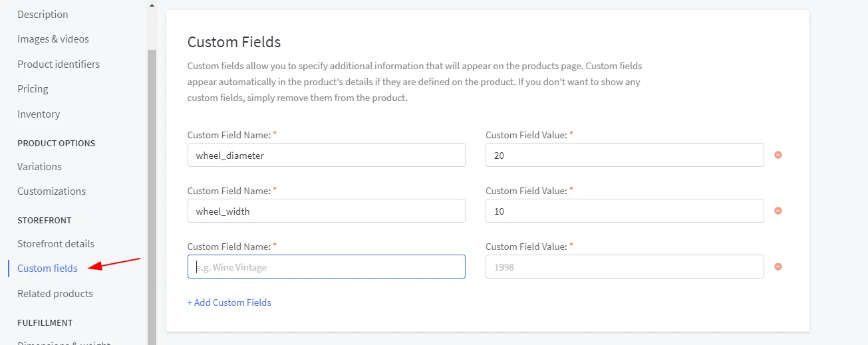Screen dimensions: 868x345
Task: Select Variations under Product Options
Action: (39, 167)
